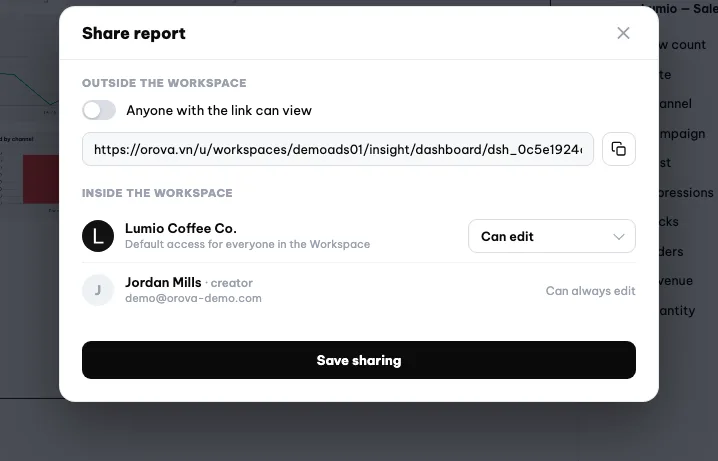Open the Can edit access dropdown
718x461 pixels.
[552, 236]
